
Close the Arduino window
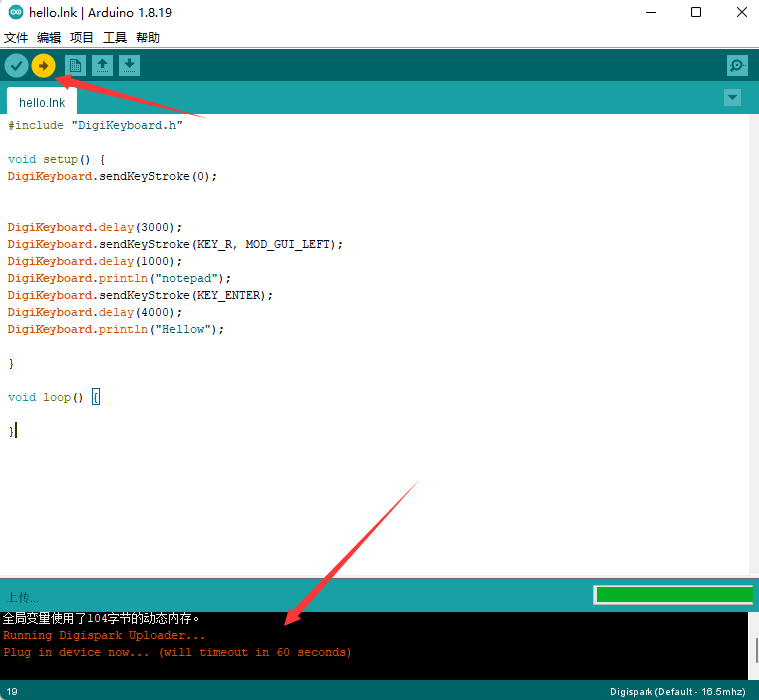[x=742, y=12]
